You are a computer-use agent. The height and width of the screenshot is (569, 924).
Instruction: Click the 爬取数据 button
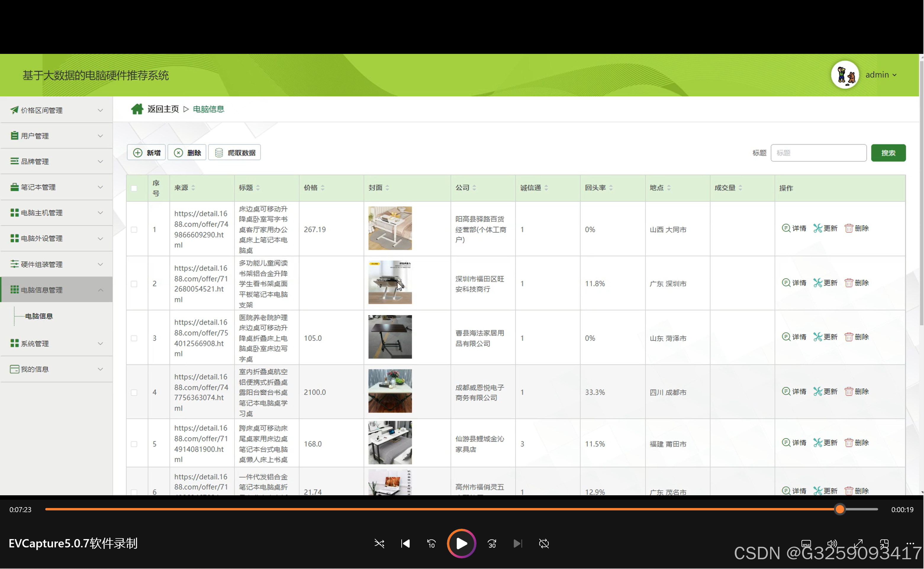(x=234, y=152)
